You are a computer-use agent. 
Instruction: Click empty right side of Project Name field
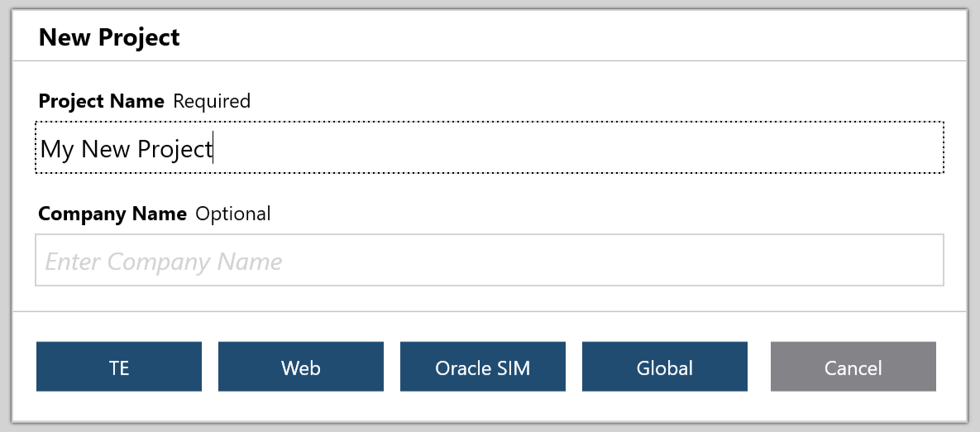pyautogui.click(x=744, y=148)
